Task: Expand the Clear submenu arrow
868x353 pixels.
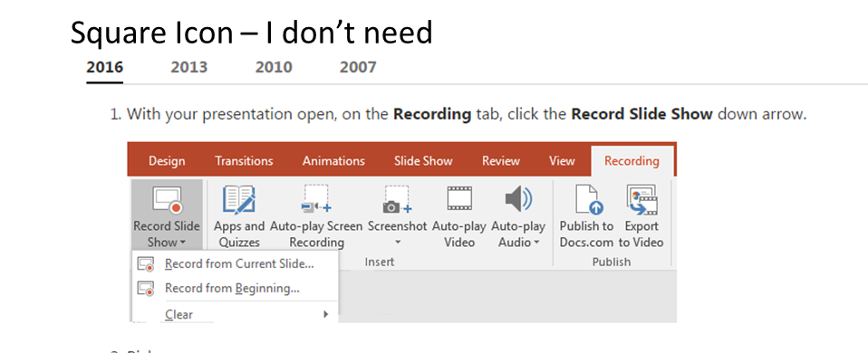Action: click(x=326, y=314)
